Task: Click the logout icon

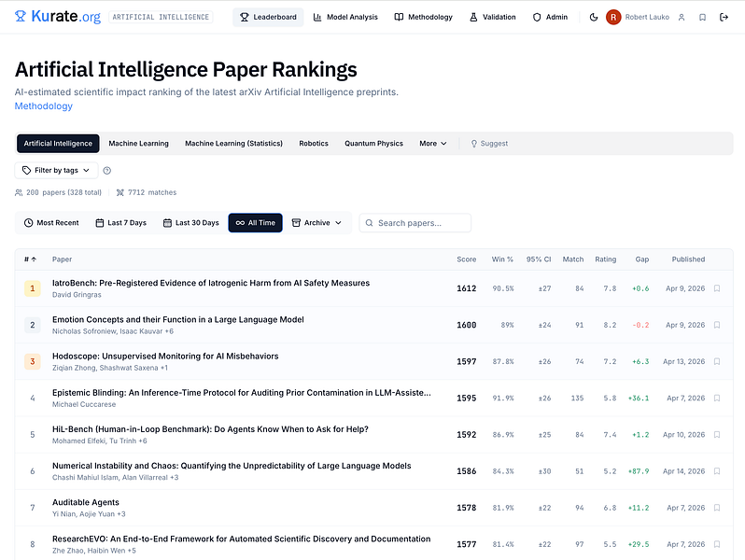Action: [724, 17]
